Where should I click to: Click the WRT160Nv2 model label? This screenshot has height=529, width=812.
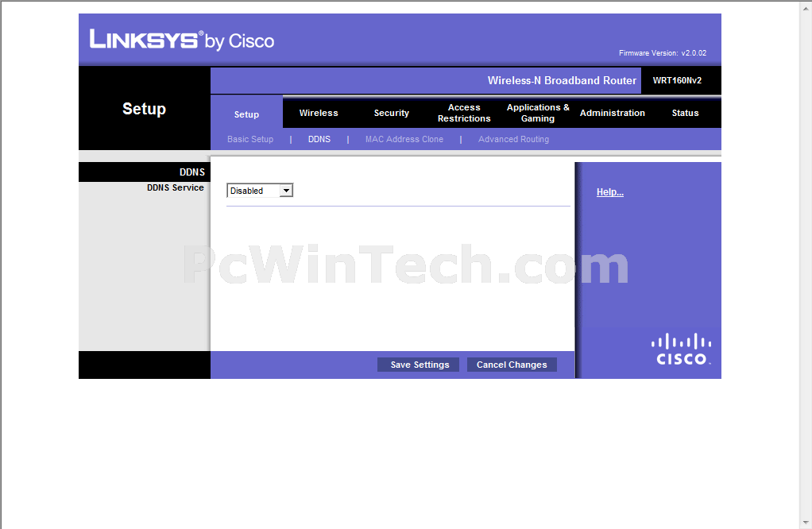[677, 80]
